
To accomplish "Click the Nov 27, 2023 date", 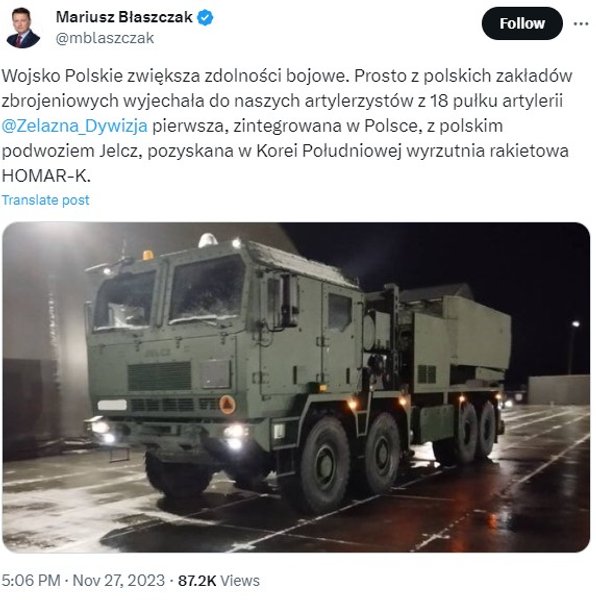I will (119, 580).
